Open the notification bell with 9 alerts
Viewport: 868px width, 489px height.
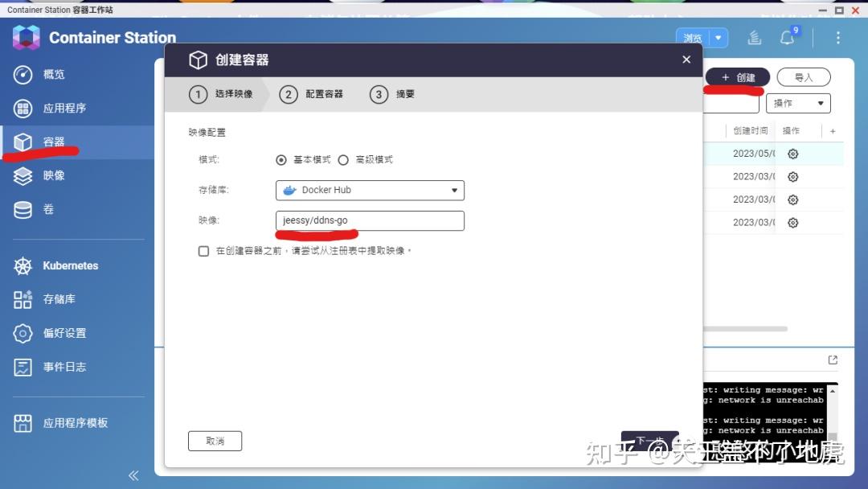click(786, 36)
